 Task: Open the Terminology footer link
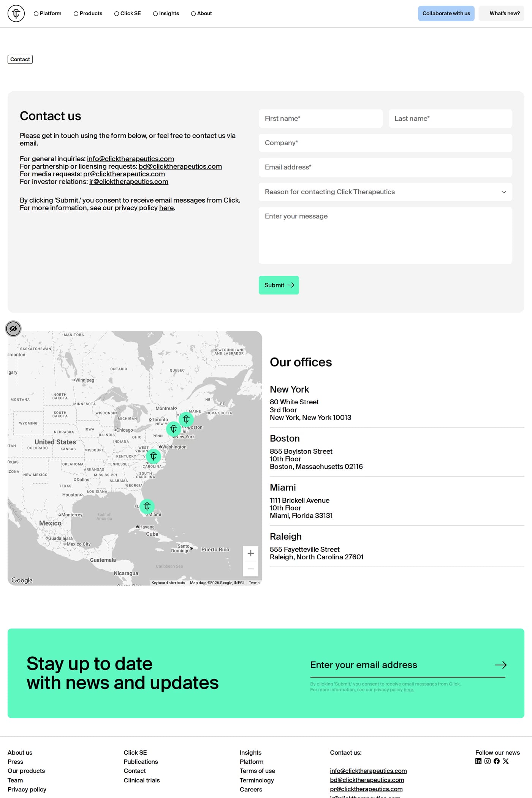click(257, 780)
